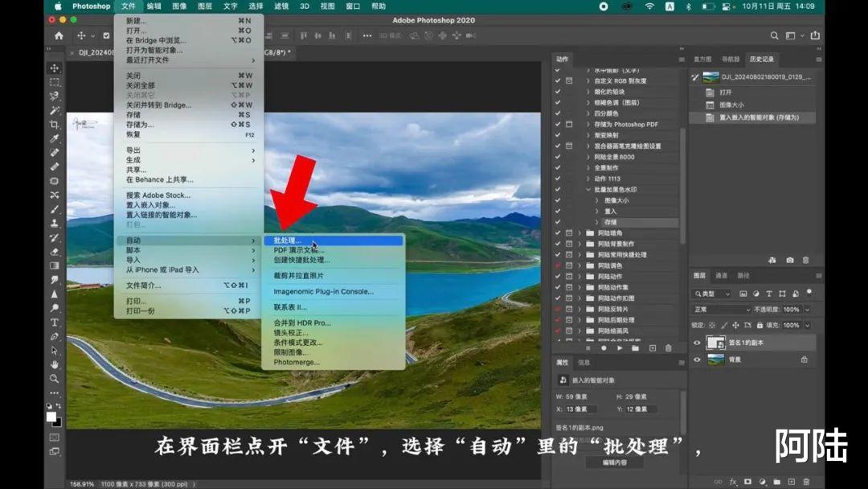Select the Move tool in the toolbar
This screenshot has height=489, width=868.
coord(55,68)
